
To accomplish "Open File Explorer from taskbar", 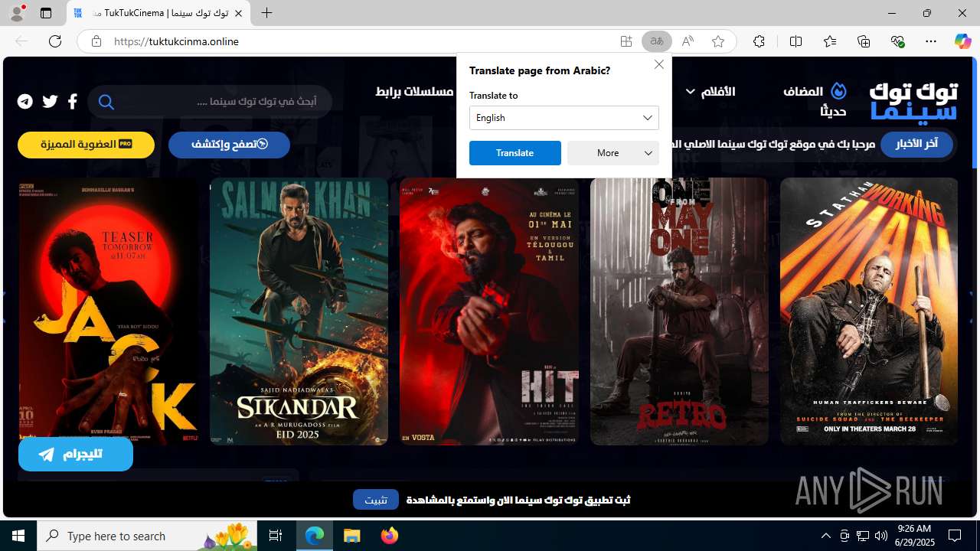I will point(352,536).
